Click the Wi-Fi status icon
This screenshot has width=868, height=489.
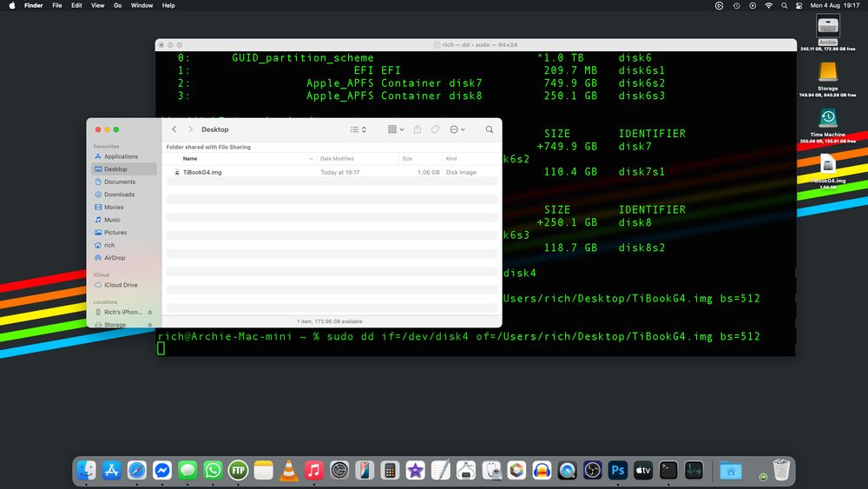tap(768, 5)
